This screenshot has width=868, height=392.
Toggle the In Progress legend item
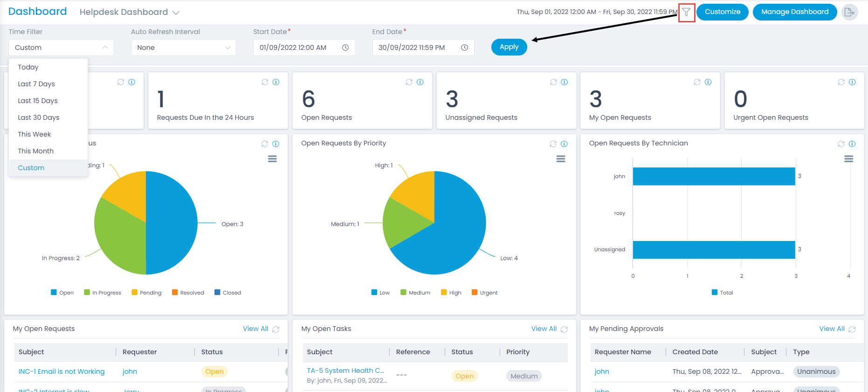click(x=102, y=293)
